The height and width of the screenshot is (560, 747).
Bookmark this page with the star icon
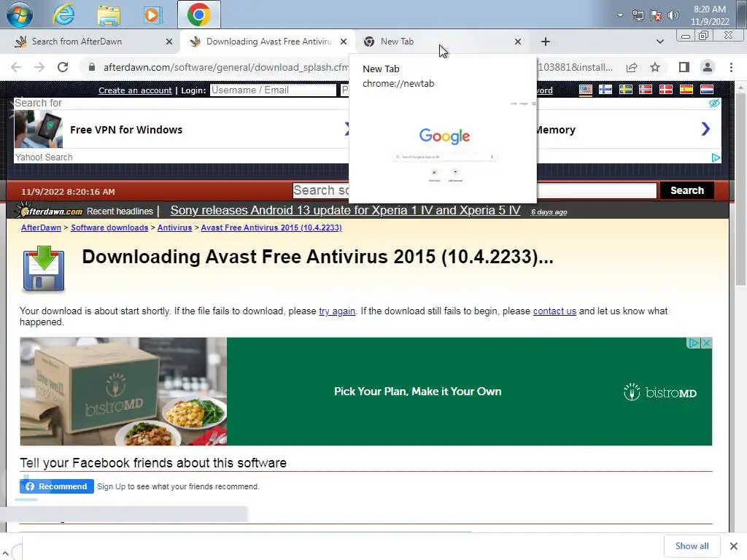point(655,67)
